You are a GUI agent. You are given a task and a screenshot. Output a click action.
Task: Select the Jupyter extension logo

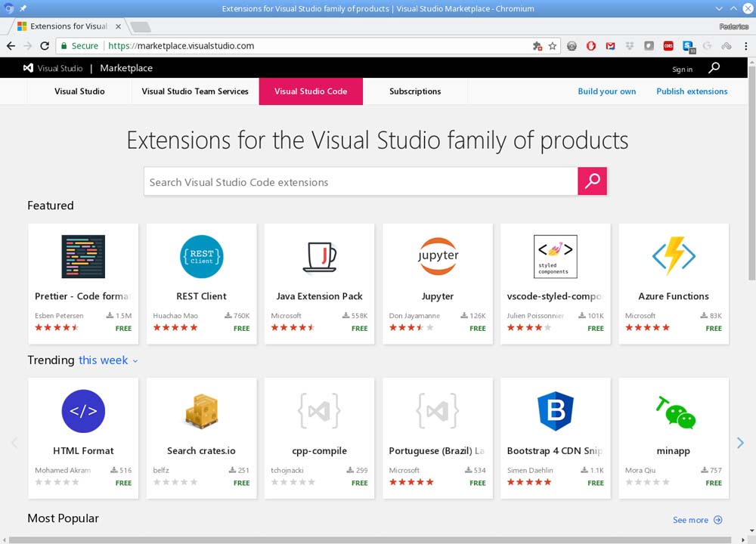tap(438, 257)
